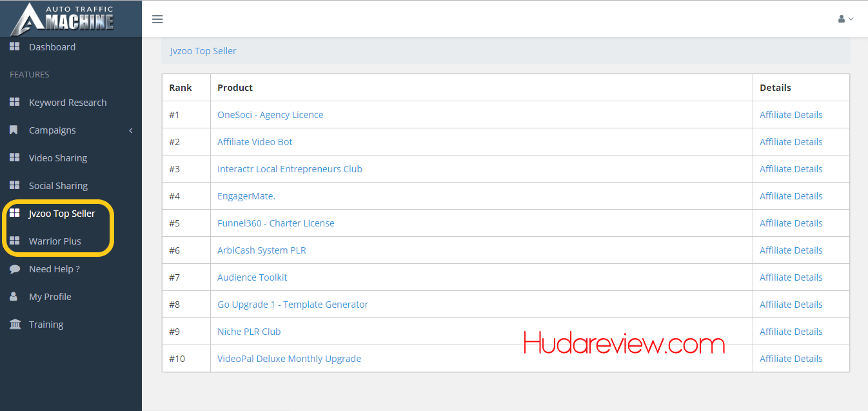Open VideoPal Deluxe Monthly Upgrade product
Image resolution: width=868 pixels, height=411 pixels.
pyautogui.click(x=289, y=359)
